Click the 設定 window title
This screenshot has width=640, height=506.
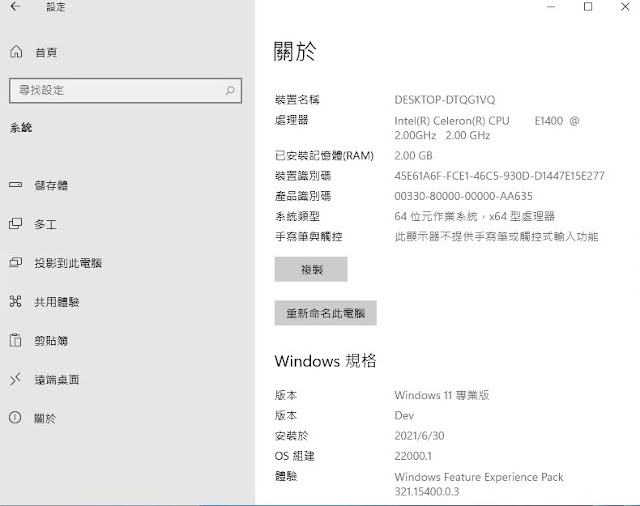pyautogui.click(x=56, y=7)
